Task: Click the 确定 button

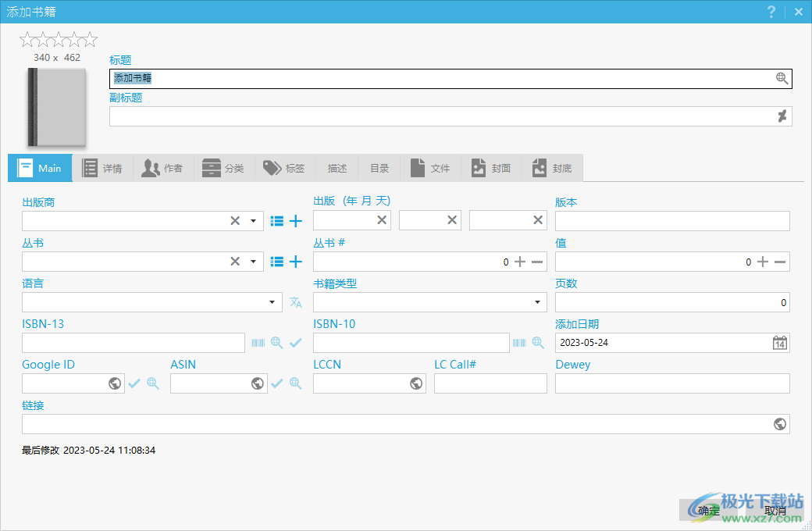Action: (708, 510)
